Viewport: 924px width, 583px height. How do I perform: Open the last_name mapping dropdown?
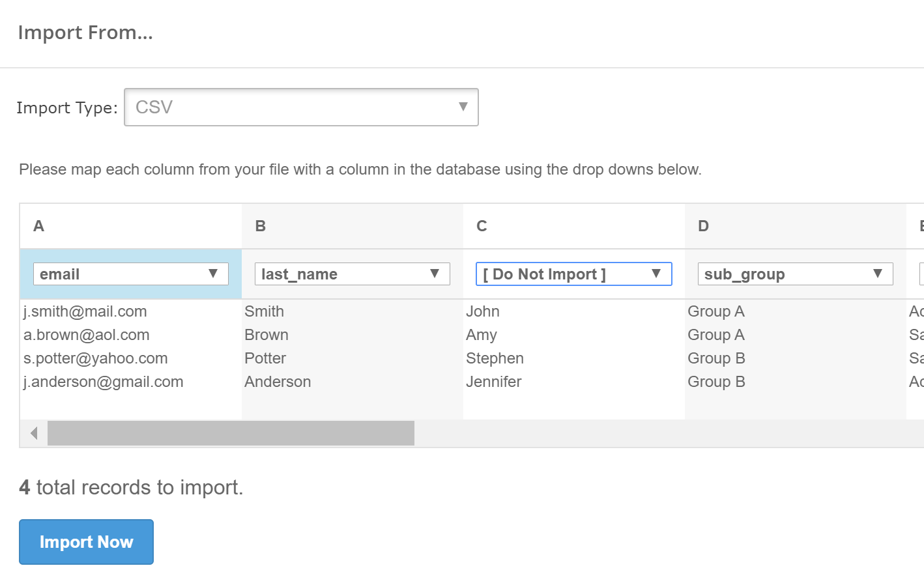pos(352,274)
